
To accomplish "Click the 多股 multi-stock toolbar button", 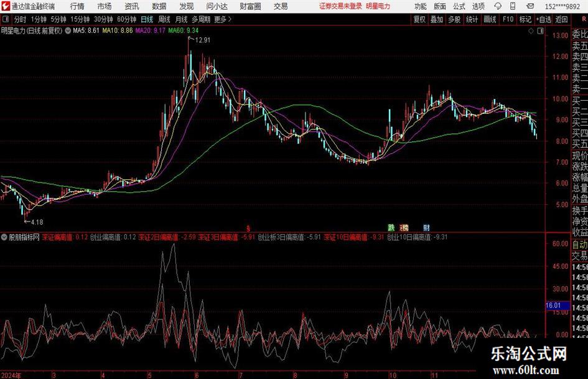I will coord(454,19).
